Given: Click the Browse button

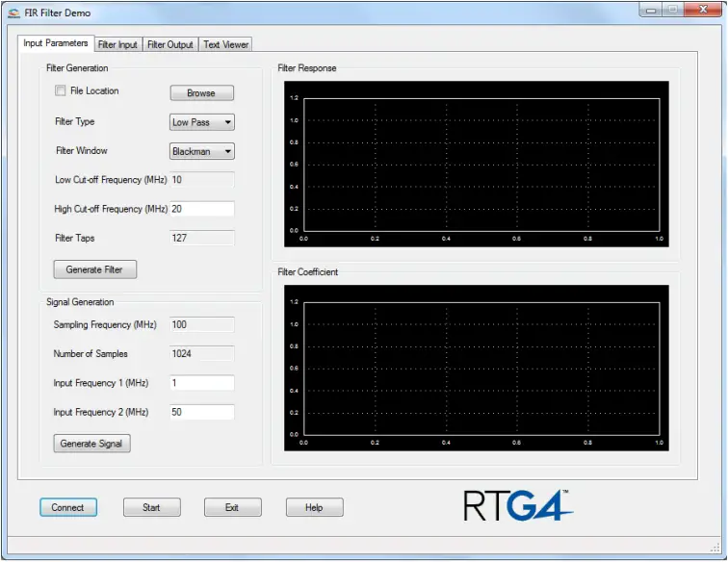Looking at the screenshot, I should pos(201,93).
